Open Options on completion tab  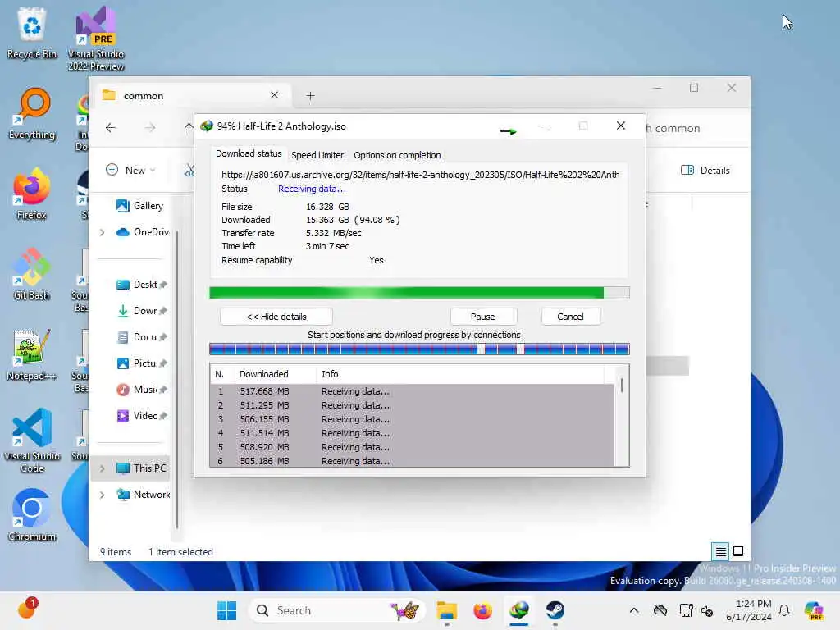tap(397, 155)
